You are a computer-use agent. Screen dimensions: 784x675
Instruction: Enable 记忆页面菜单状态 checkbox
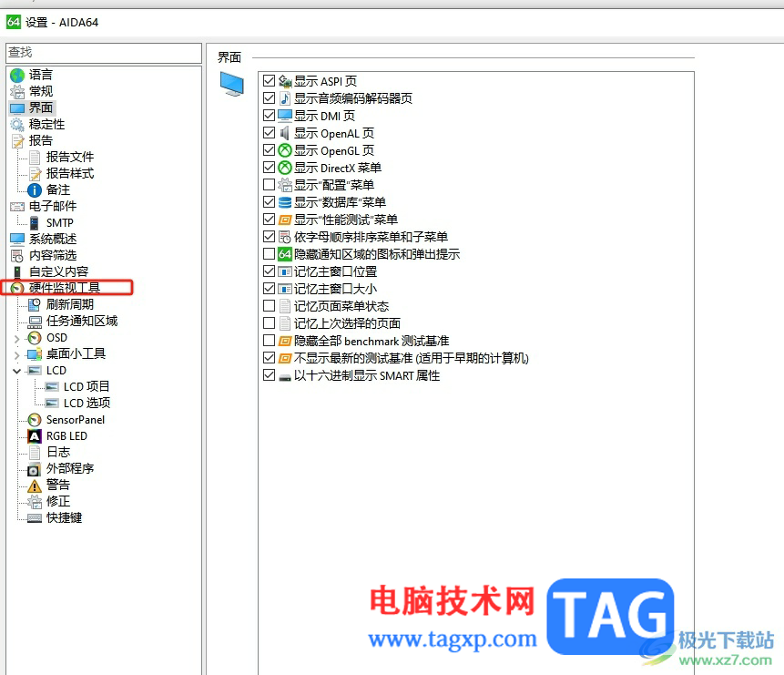[269, 306]
